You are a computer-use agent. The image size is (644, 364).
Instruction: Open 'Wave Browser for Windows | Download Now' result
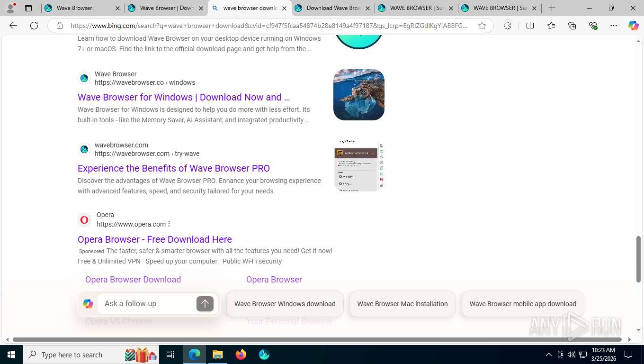click(x=184, y=97)
